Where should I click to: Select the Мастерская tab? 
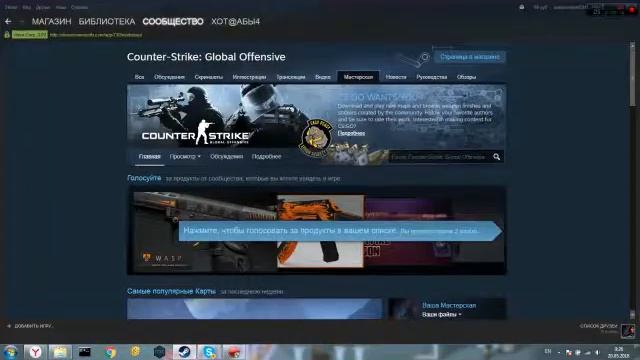[x=358, y=77]
